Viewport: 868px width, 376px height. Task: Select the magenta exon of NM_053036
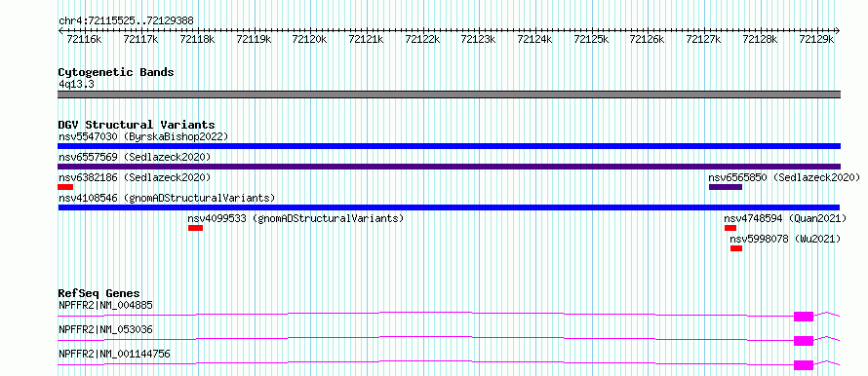click(804, 341)
